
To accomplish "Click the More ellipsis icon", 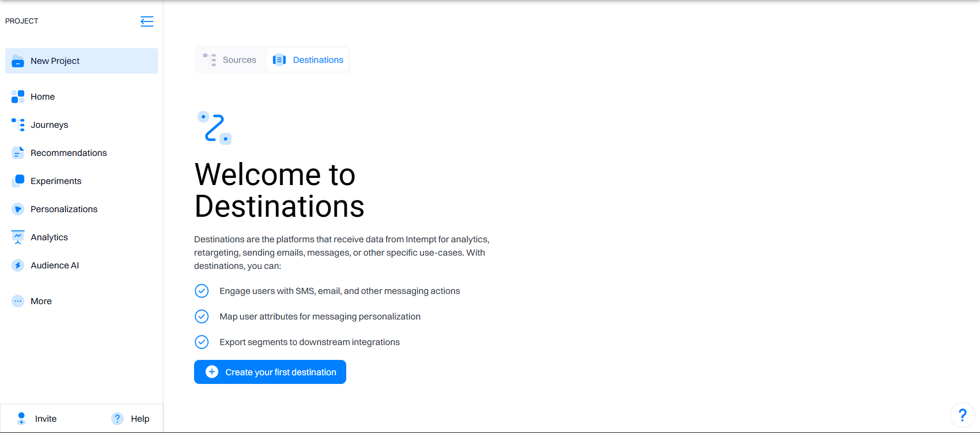I will pyautogui.click(x=18, y=301).
